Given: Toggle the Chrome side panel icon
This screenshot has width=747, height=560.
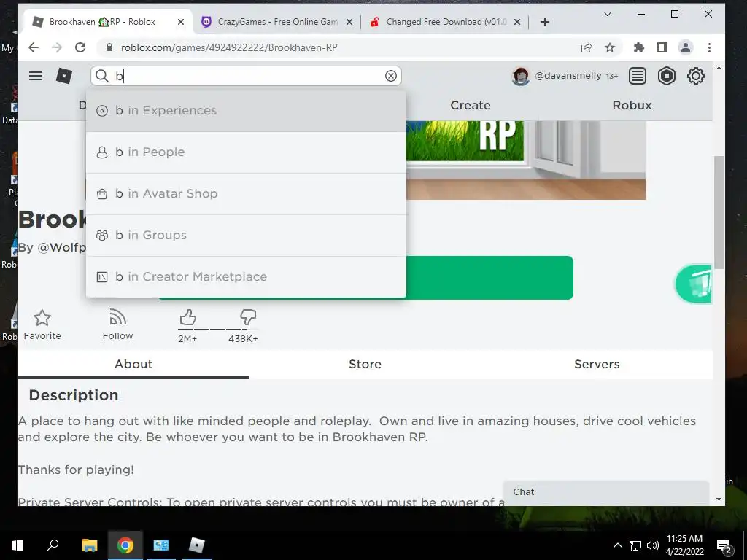Looking at the screenshot, I should 662,47.
